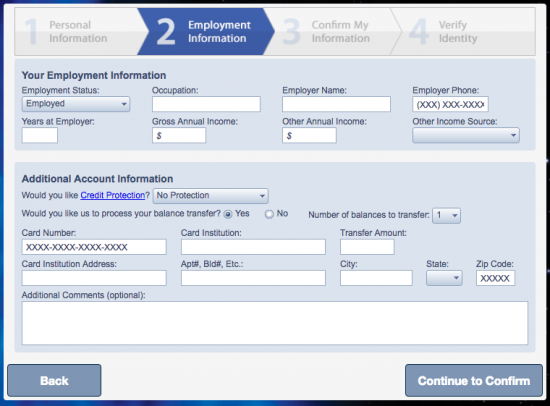Focus the Zip Code field

point(495,278)
